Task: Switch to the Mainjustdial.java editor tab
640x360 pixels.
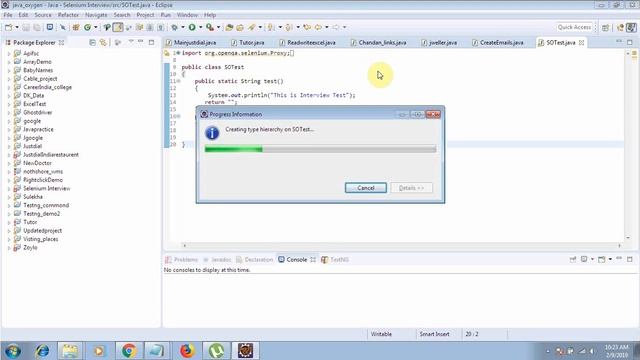Action: 191,42
